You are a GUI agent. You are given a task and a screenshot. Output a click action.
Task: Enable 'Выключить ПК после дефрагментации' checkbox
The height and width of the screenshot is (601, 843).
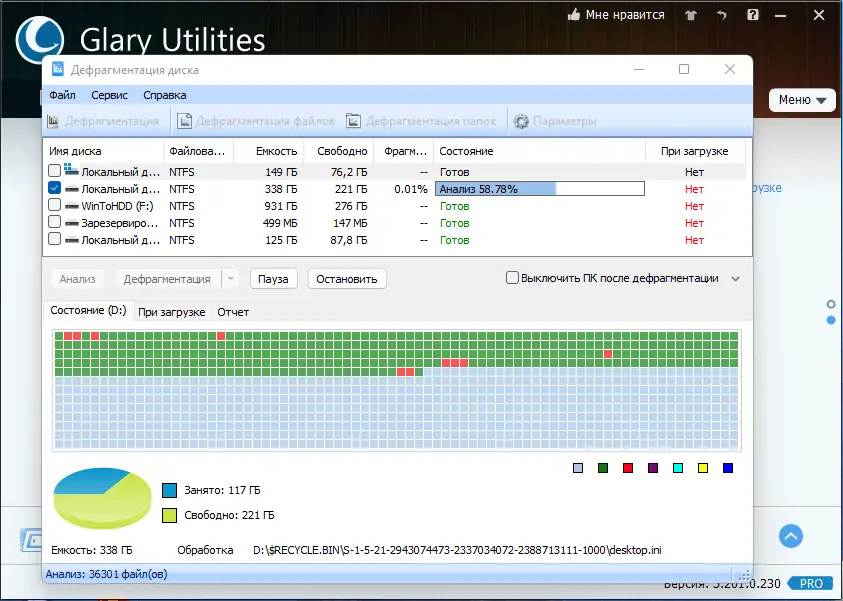pyautogui.click(x=512, y=278)
